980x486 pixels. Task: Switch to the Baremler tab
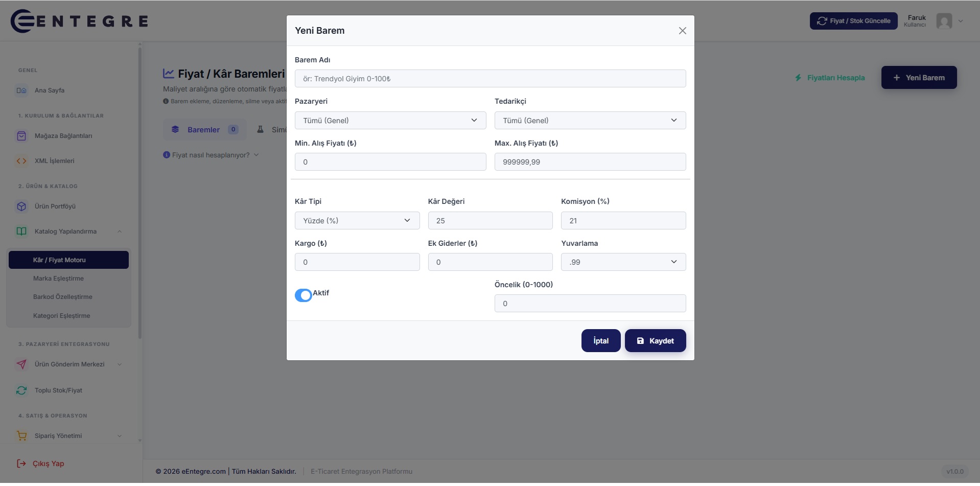pos(204,129)
